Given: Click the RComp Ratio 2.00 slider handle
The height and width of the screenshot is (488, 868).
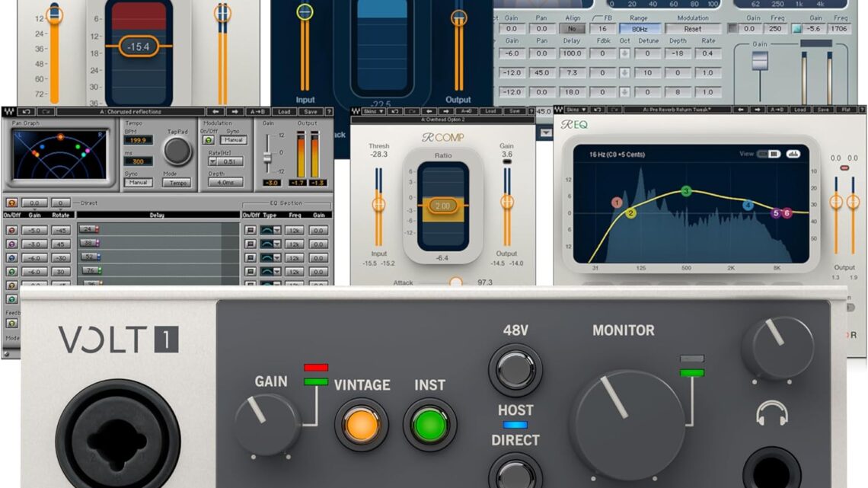Looking at the screenshot, I should pos(443,206).
